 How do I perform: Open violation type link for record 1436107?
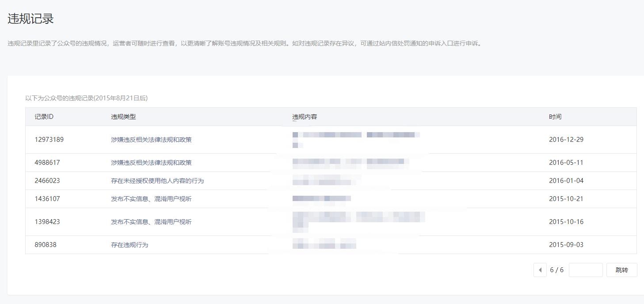[151, 199]
